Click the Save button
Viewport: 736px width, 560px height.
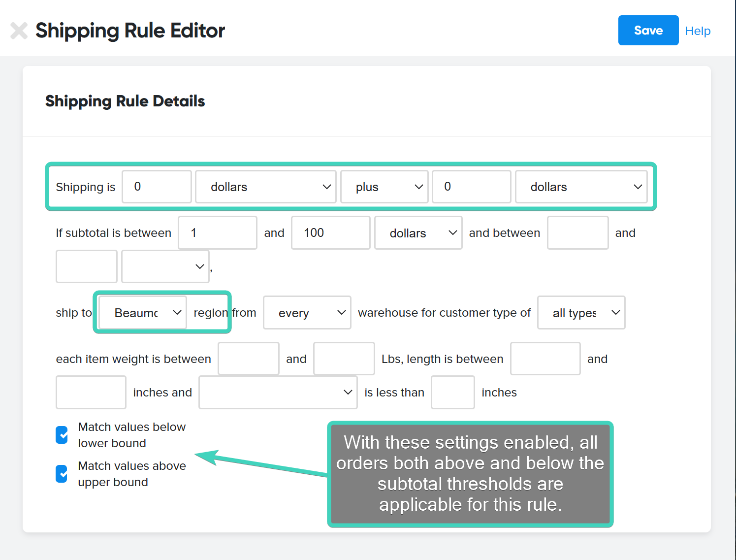tap(648, 30)
